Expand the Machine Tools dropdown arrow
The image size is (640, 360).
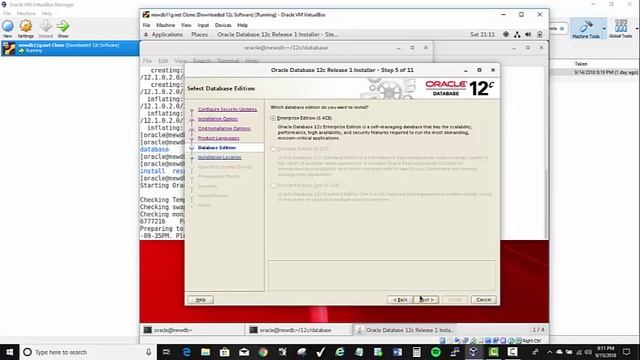[x=604, y=29]
